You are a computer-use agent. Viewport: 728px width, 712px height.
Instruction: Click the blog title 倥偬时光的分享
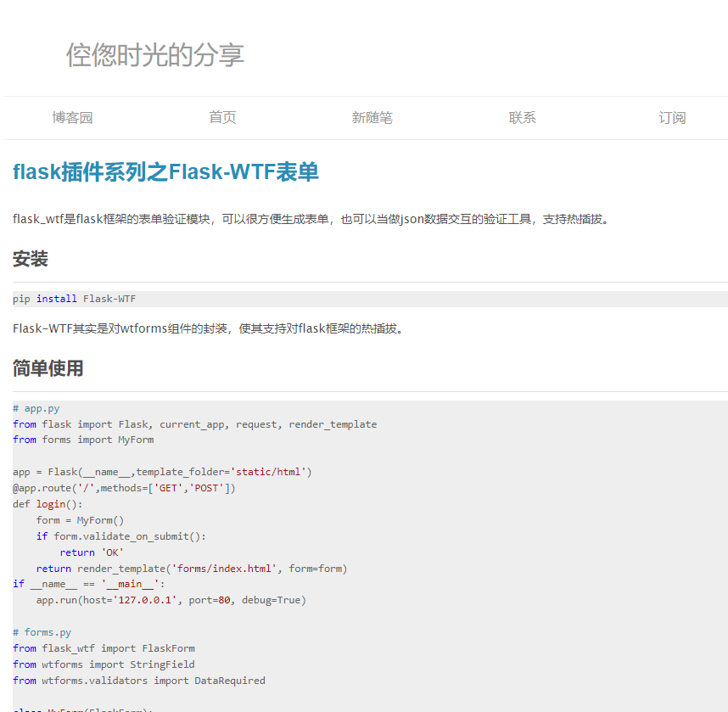pyautogui.click(x=154, y=56)
